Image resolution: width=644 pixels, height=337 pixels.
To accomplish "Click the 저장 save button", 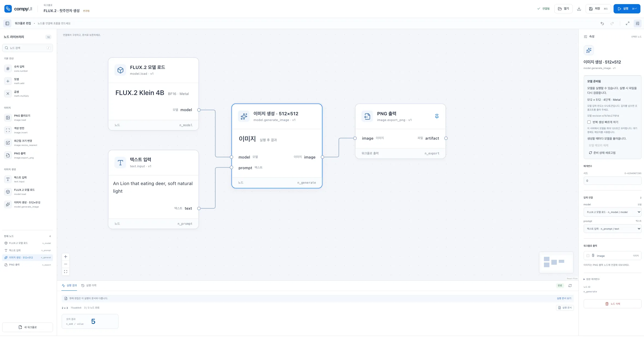I will [598, 9].
